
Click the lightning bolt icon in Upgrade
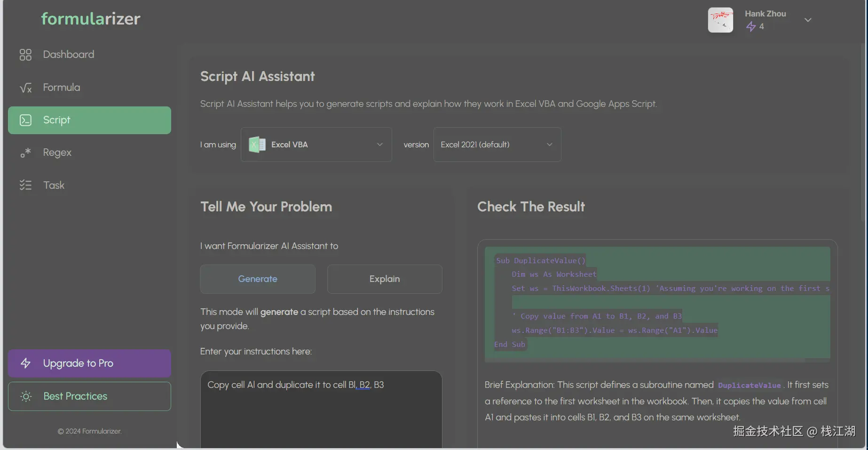pyautogui.click(x=25, y=363)
